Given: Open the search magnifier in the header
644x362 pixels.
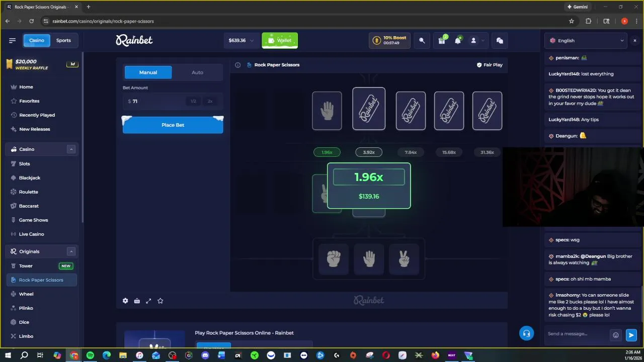Looking at the screenshot, I should click(x=422, y=41).
